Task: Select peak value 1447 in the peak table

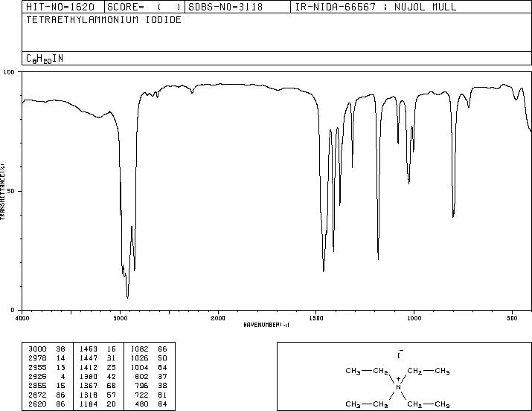Action: pos(89,358)
